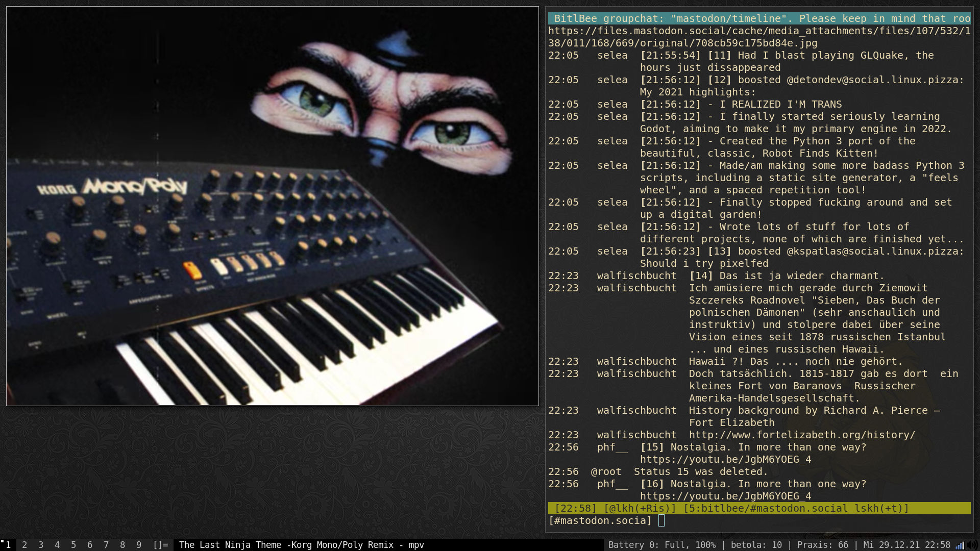Viewport: 980px width, 551px height.
Task: Click the "Hawaii ?! Das .... noch nie gehört" line
Action: (x=796, y=361)
